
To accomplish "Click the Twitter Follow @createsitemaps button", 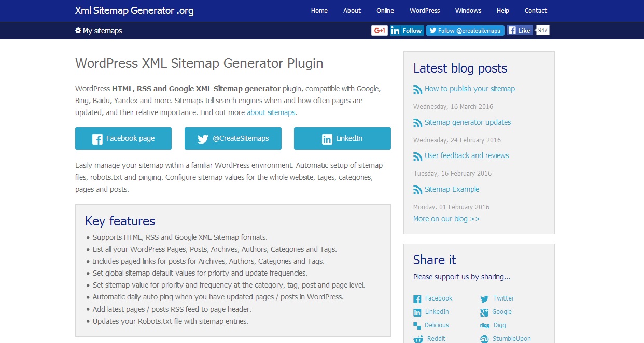I will (x=465, y=30).
